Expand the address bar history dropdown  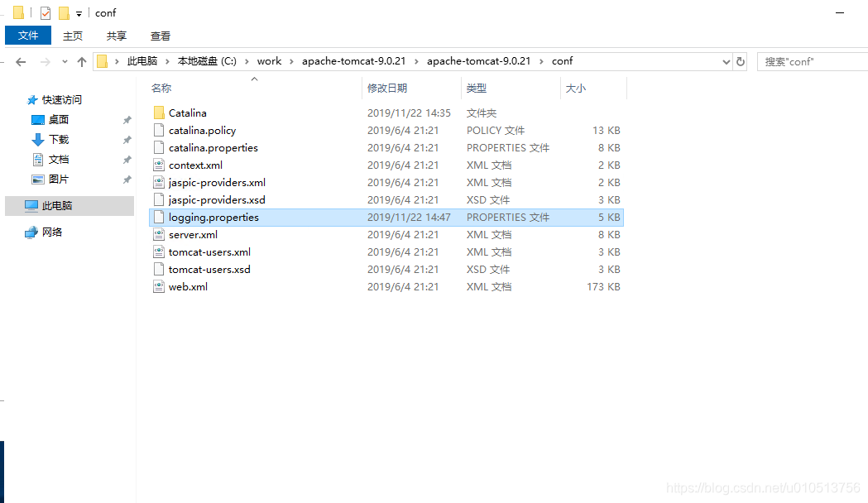tap(727, 62)
